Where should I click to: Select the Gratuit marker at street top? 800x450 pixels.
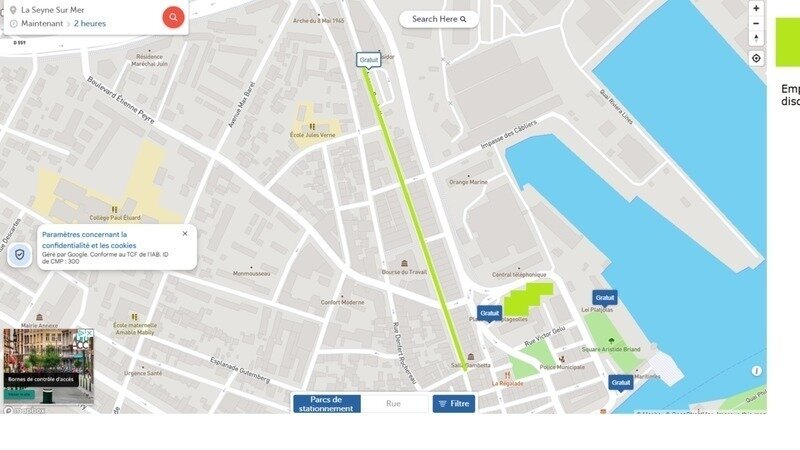tap(368, 60)
